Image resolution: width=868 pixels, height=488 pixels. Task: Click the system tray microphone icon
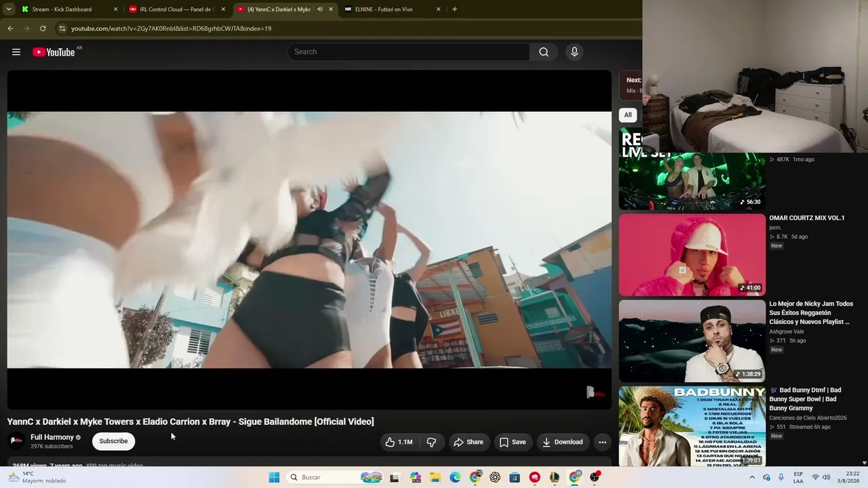coord(781,477)
